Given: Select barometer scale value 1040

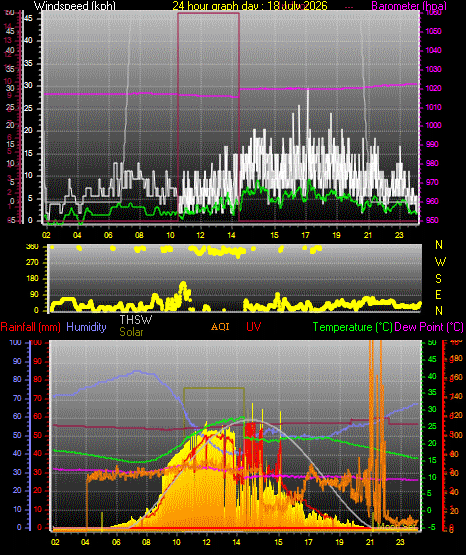Looking at the screenshot, I should [433, 50].
